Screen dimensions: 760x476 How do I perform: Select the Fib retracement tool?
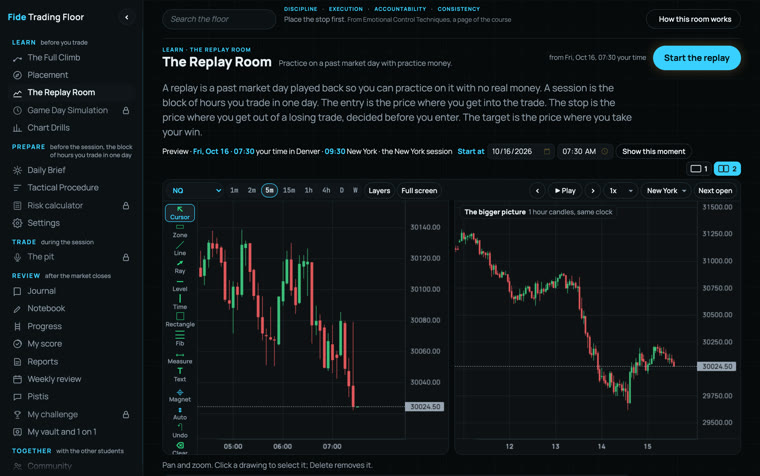[180, 339]
